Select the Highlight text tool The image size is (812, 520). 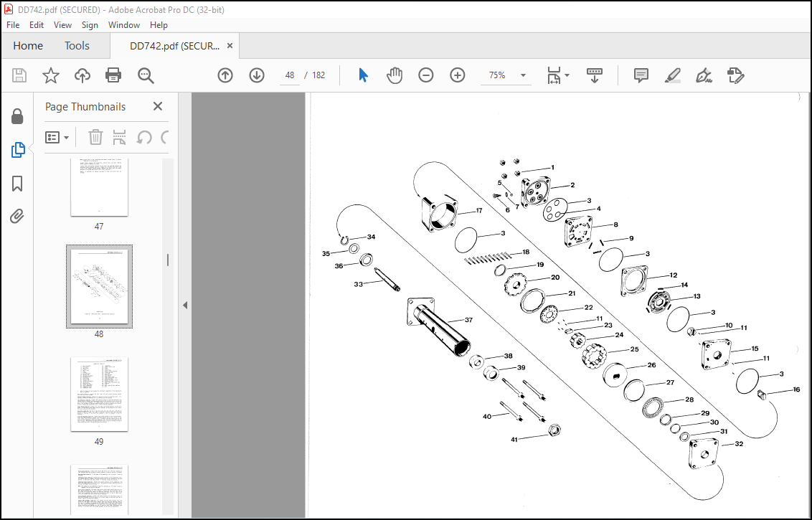pos(673,75)
